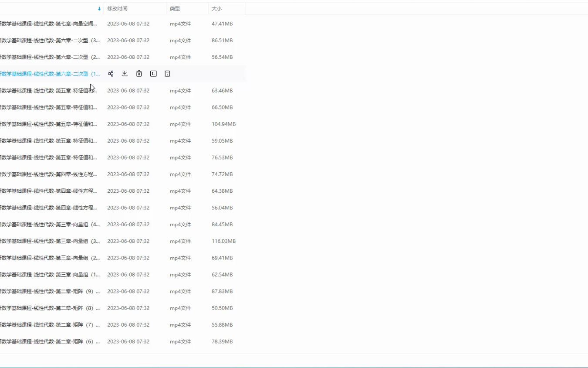Sort list by 类型 column header
Screen dimensions: 588x368
tap(175, 9)
